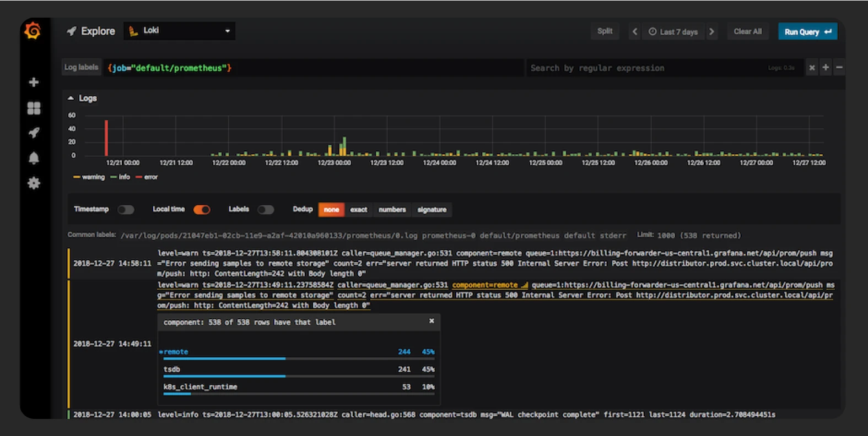Open the Create plus menu in sidebar
The height and width of the screenshot is (436, 868).
pyautogui.click(x=34, y=82)
